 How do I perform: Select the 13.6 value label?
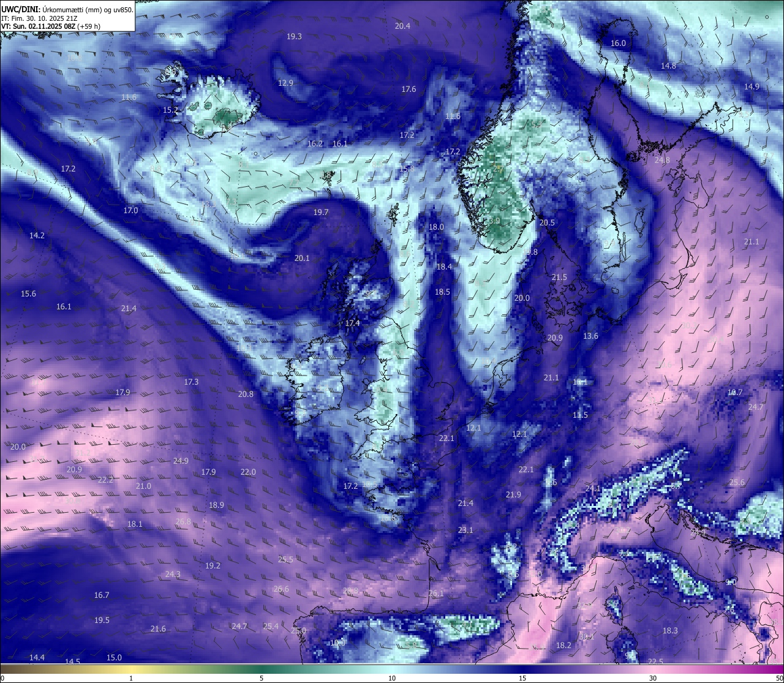590,336
